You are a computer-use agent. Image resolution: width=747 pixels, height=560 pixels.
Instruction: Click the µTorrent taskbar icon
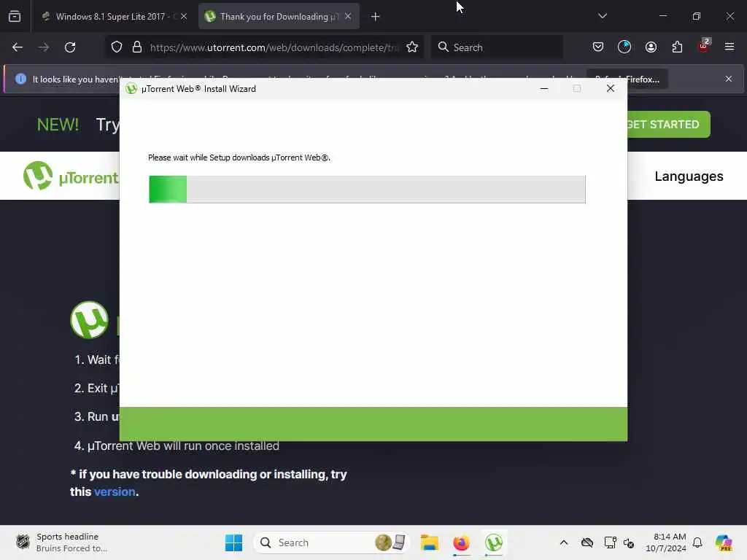pyautogui.click(x=494, y=542)
